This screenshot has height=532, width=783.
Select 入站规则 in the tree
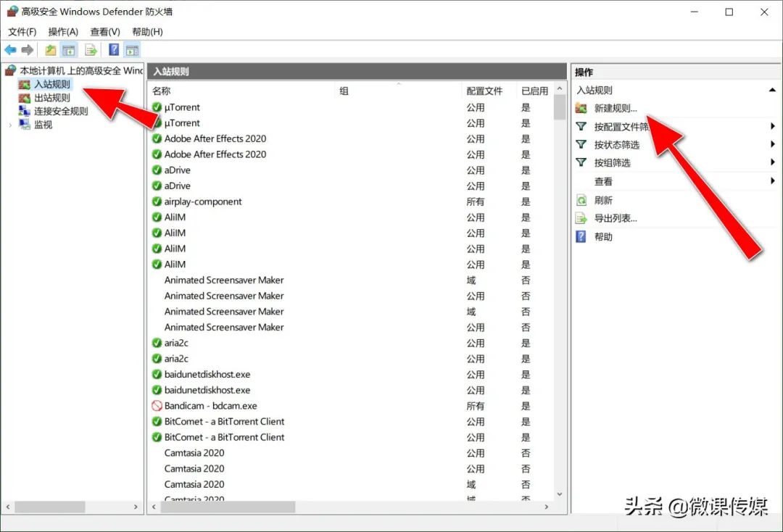[52, 84]
